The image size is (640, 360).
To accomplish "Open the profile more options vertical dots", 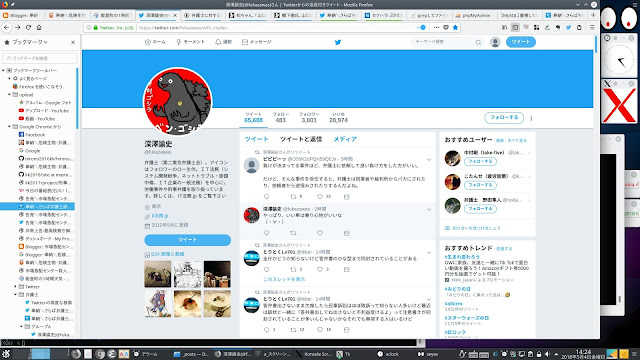I will click(x=531, y=118).
